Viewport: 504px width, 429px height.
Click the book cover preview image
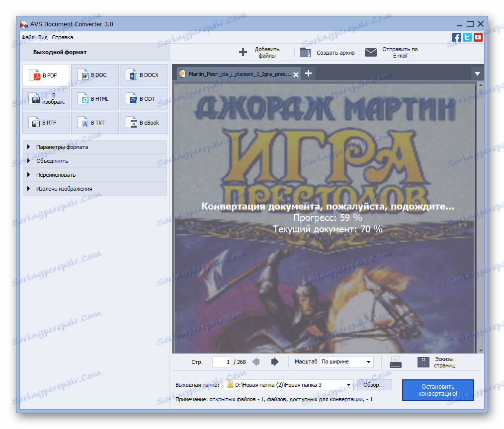pos(325,218)
